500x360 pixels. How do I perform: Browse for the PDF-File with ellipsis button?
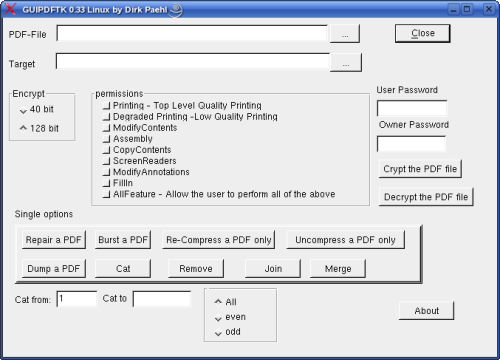345,34
